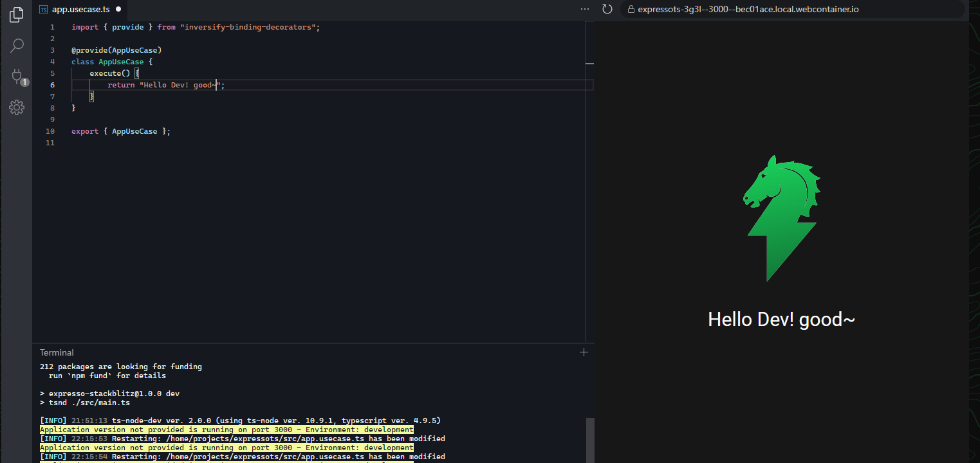Open the Explorer files icon in sidebar

pos(17,15)
